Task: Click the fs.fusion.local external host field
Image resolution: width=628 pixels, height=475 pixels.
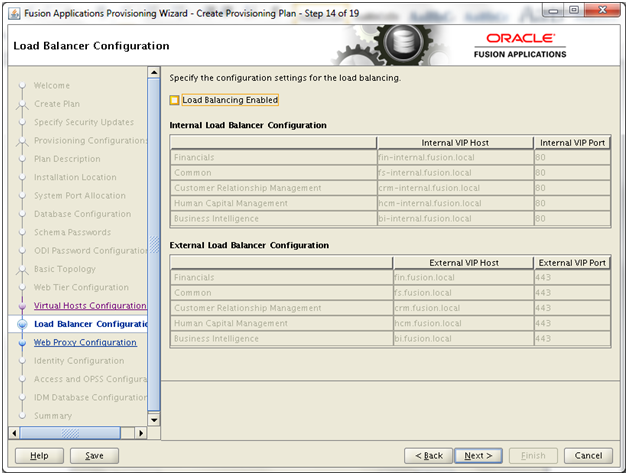Action: pos(464,293)
